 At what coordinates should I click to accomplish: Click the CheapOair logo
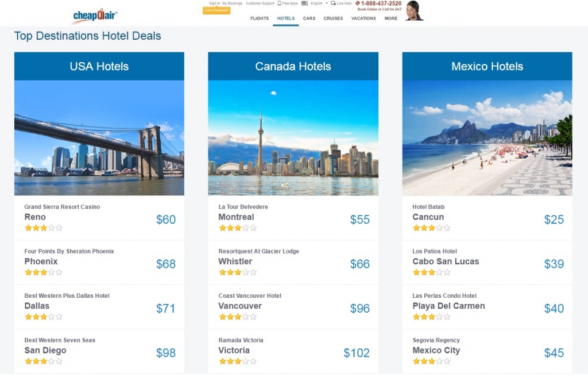pos(95,15)
